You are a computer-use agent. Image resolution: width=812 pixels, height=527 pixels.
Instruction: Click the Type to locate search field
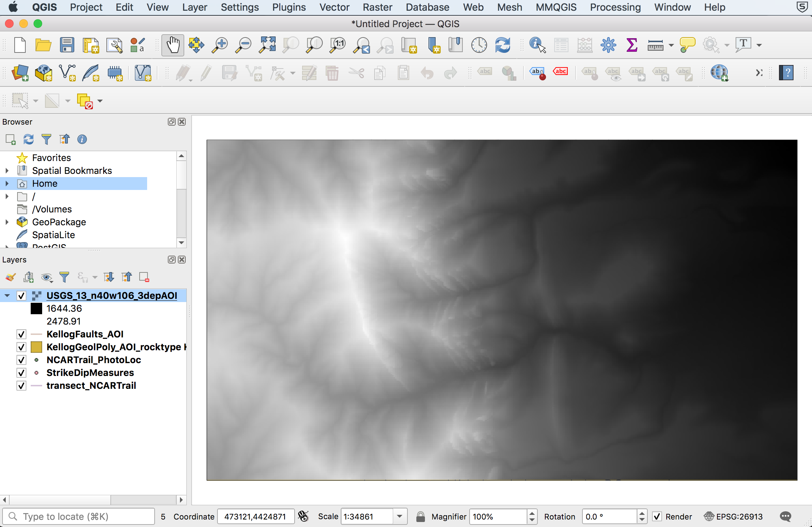tap(79, 516)
